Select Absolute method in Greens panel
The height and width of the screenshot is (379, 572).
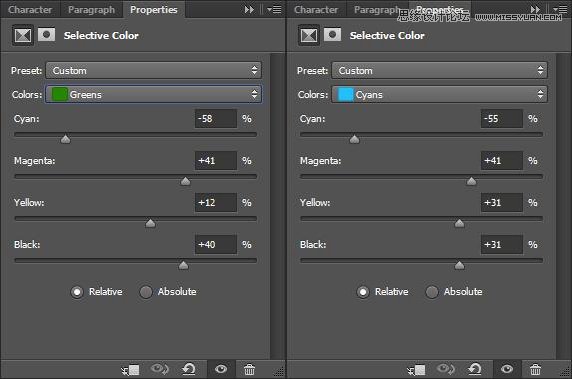click(x=146, y=292)
